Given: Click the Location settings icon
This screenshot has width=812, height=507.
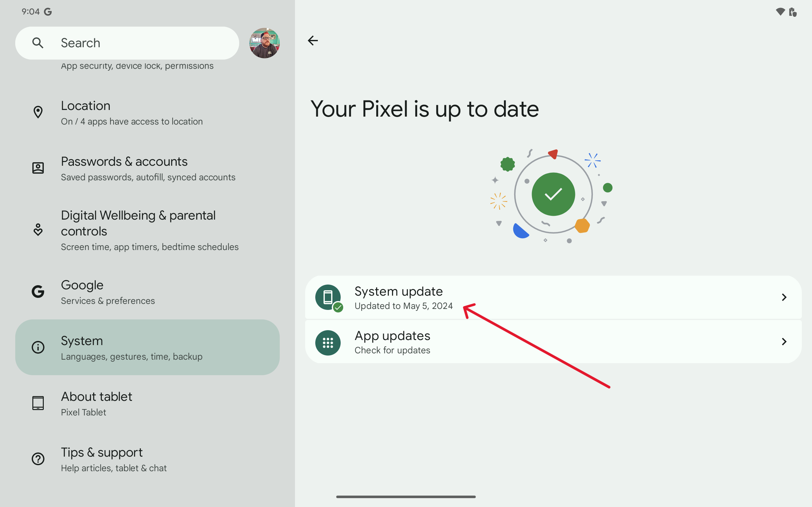Looking at the screenshot, I should point(38,112).
